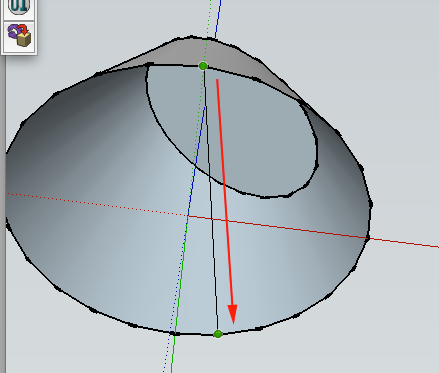
Task: Click the solid green axis below the cone
Action: 173,353
